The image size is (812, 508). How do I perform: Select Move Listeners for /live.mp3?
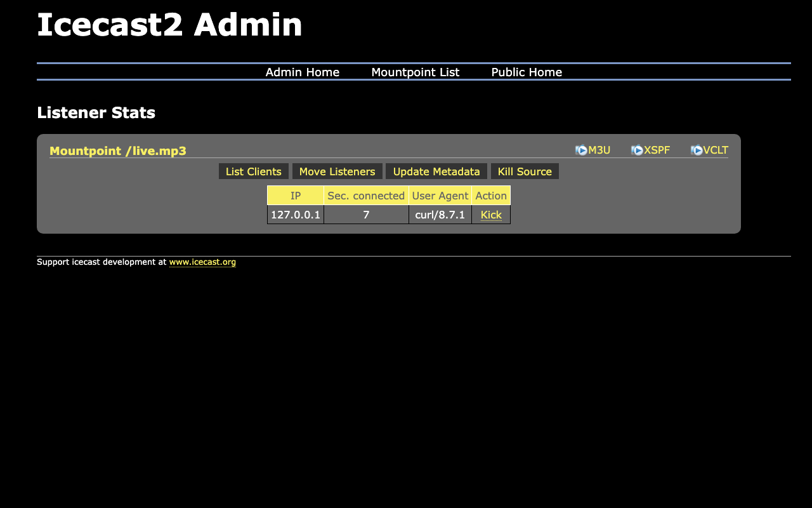337,171
